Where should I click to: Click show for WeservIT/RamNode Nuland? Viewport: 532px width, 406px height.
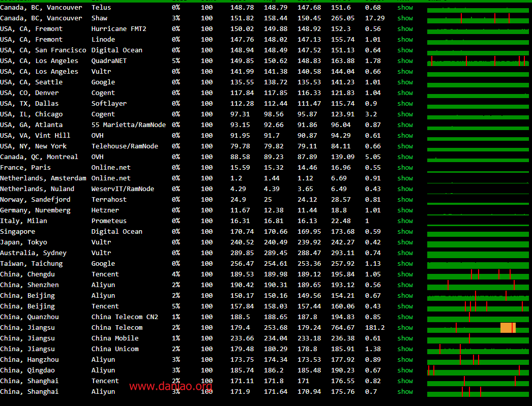click(405, 189)
